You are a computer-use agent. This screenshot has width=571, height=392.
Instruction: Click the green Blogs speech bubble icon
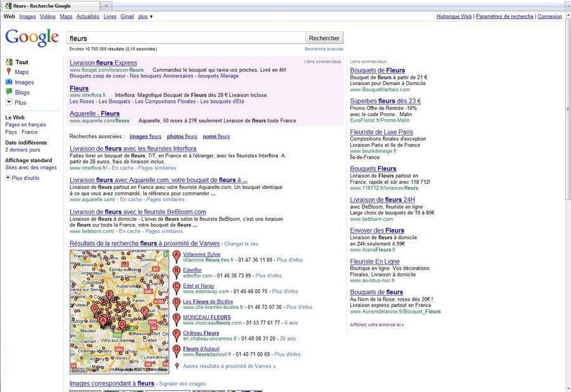(9, 93)
